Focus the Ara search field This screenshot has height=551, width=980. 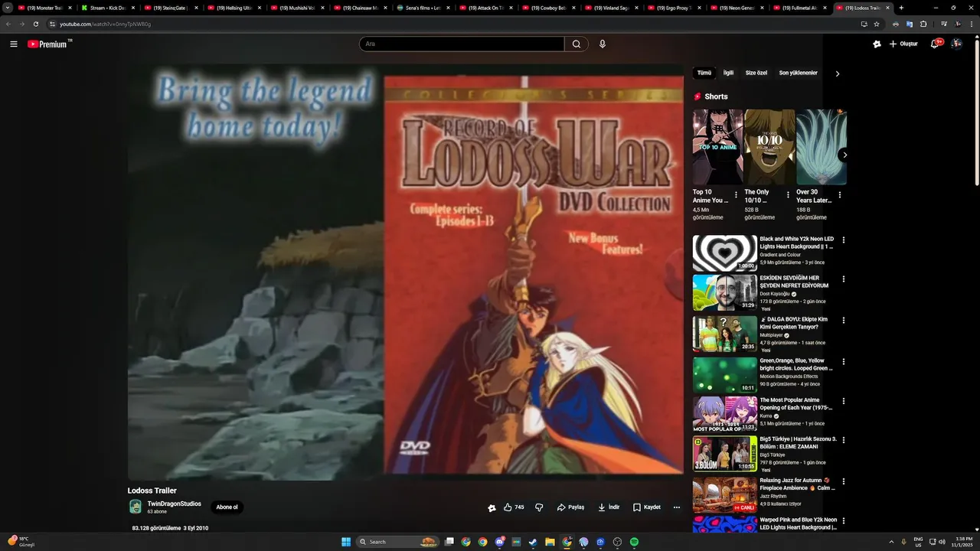pos(462,44)
